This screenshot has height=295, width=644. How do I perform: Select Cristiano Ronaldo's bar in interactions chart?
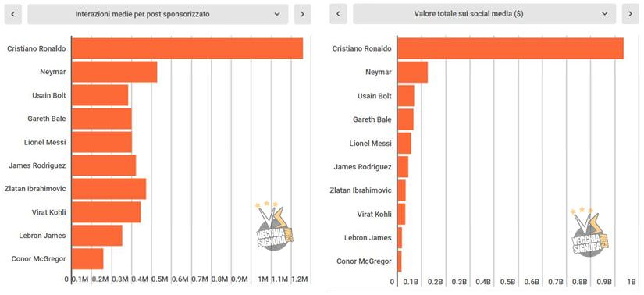187,48
